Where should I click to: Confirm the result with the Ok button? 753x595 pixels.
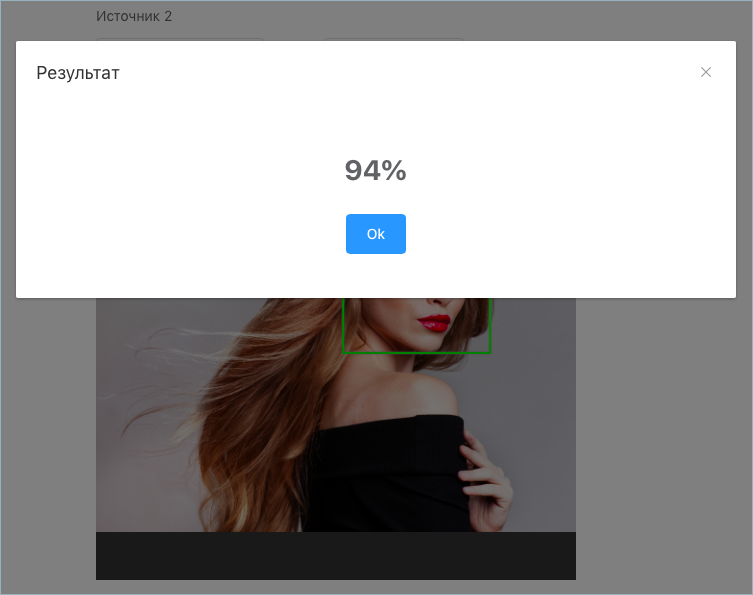[x=376, y=234]
